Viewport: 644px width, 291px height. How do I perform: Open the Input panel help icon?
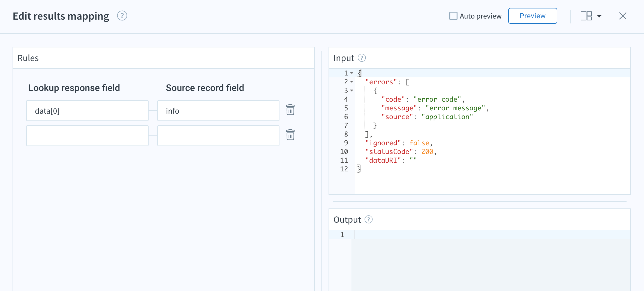coord(362,58)
